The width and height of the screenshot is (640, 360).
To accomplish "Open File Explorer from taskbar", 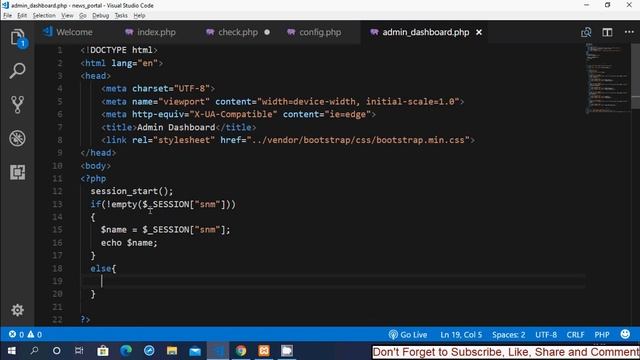I will click(x=172, y=351).
